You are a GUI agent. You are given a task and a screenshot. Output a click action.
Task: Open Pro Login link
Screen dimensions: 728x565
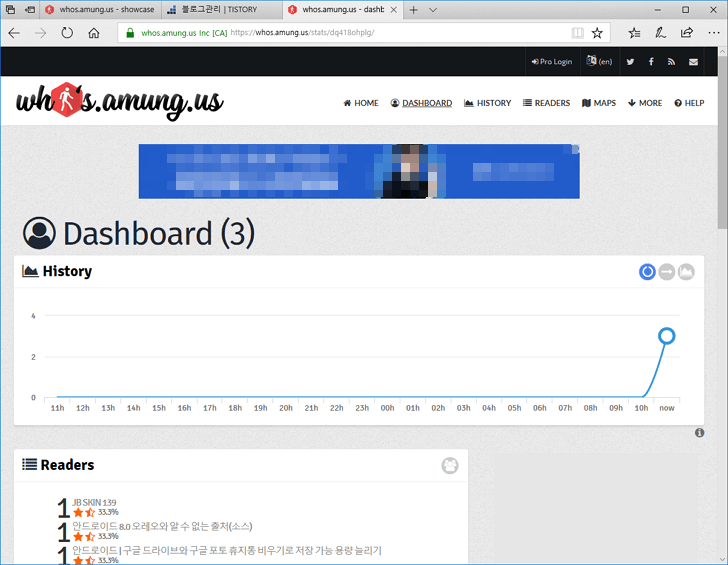pyautogui.click(x=552, y=62)
